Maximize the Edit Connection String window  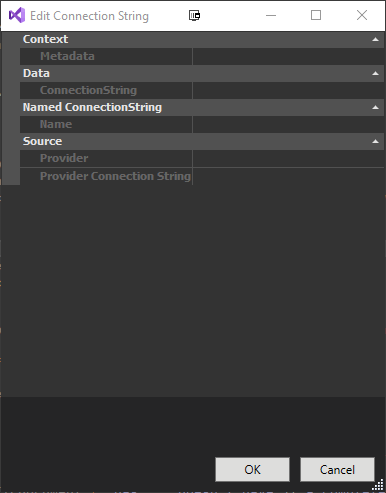(x=316, y=15)
